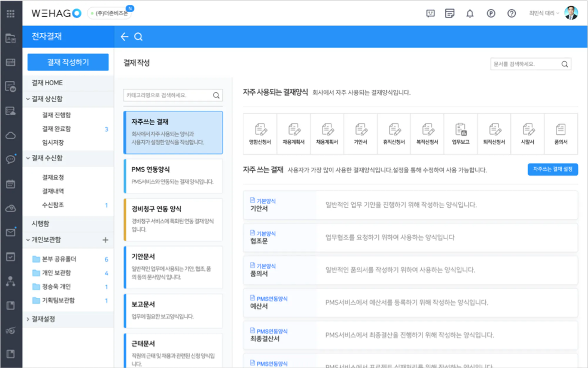This screenshot has width=588, height=368.
Task: Open the 협조문 form row
Action: pos(410,238)
